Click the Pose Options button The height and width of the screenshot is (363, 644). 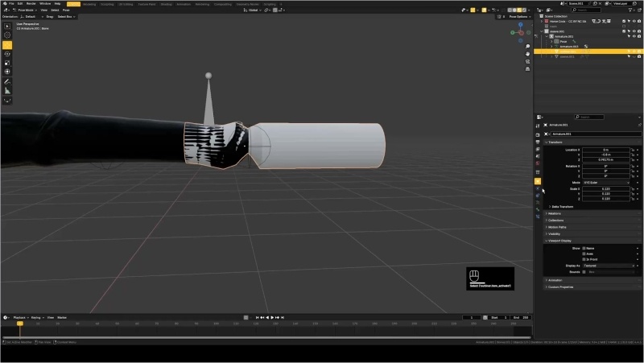(518, 16)
